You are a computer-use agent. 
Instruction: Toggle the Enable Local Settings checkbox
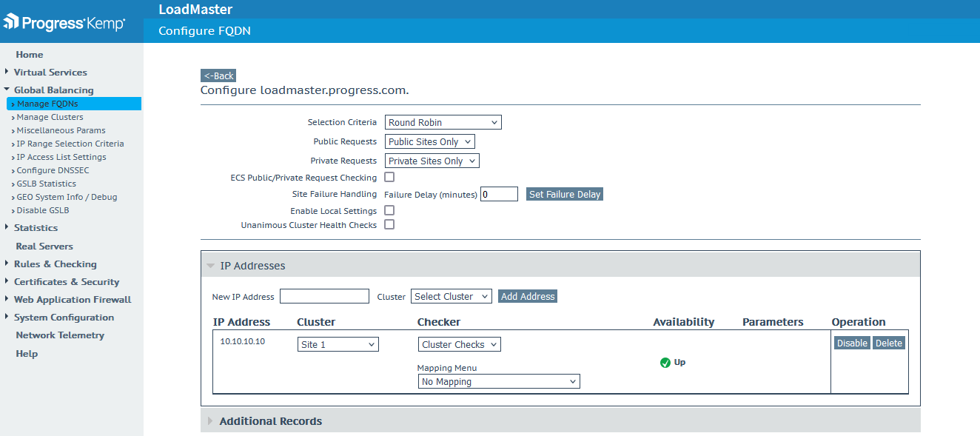(389, 210)
